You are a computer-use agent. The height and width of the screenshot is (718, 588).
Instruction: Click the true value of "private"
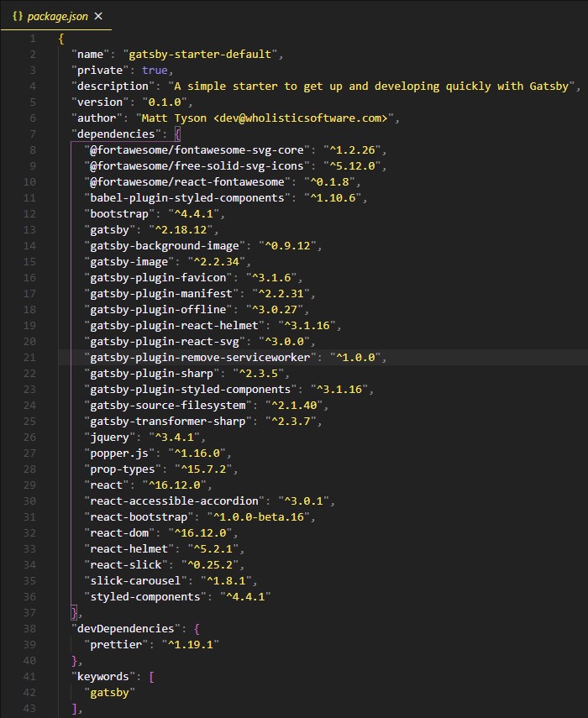[x=154, y=71]
